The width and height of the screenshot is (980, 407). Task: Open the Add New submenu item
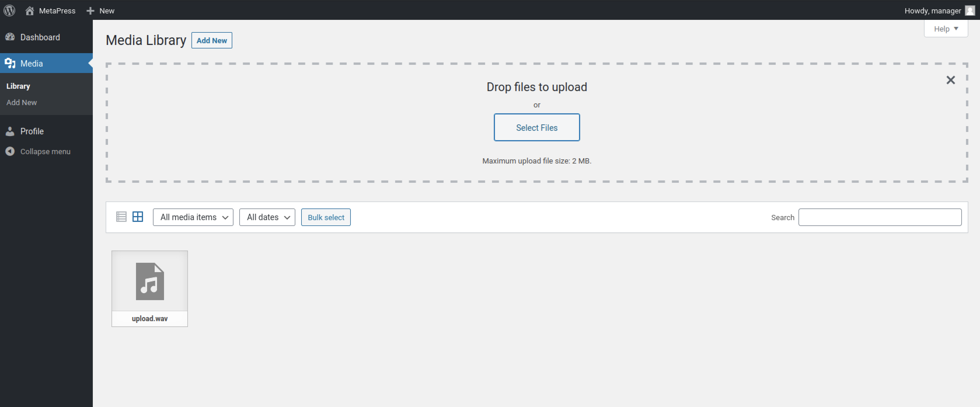click(22, 102)
